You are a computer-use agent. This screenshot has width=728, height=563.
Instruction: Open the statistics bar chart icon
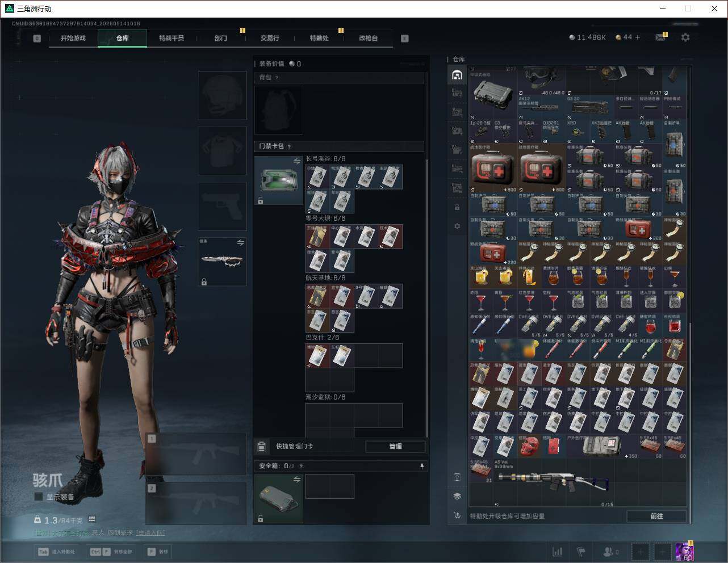(x=558, y=552)
